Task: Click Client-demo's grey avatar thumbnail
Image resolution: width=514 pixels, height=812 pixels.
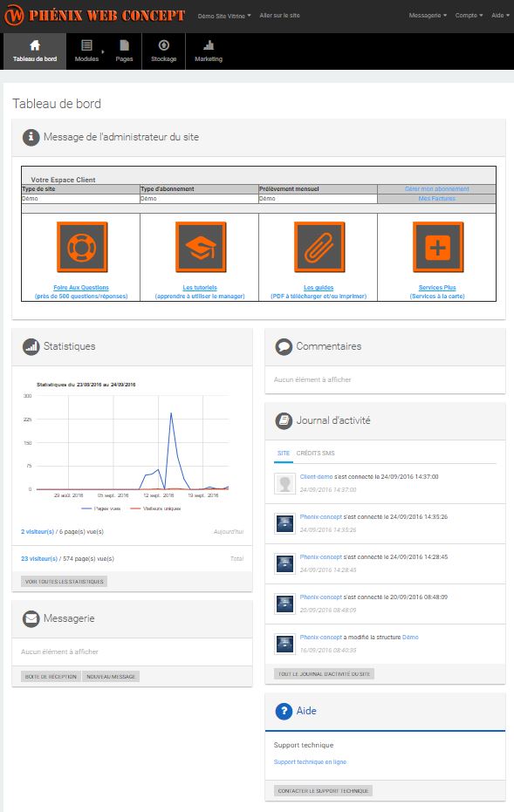Action: (x=284, y=484)
